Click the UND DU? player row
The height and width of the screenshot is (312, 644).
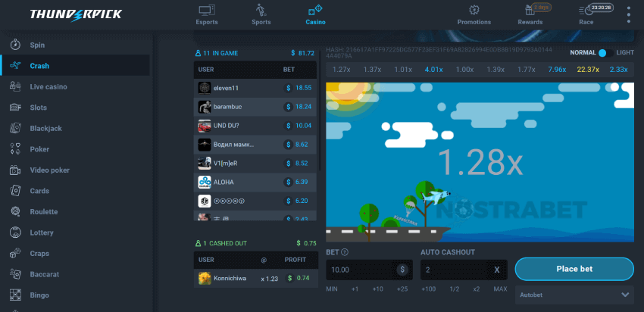click(255, 126)
